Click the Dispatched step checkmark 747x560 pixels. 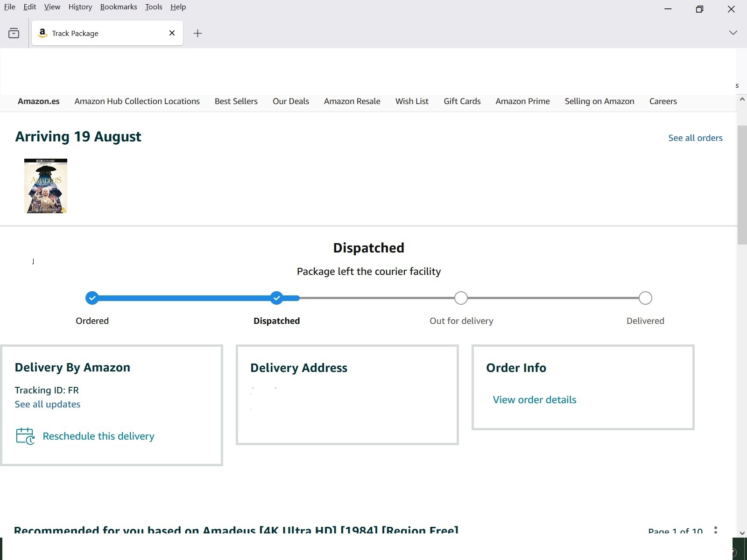click(277, 298)
